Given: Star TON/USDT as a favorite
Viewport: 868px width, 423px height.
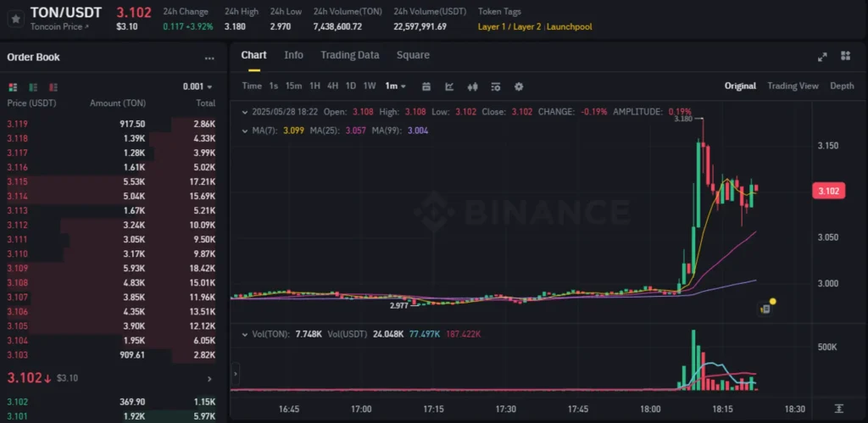Looking at the screenshot, I should 16,19.
